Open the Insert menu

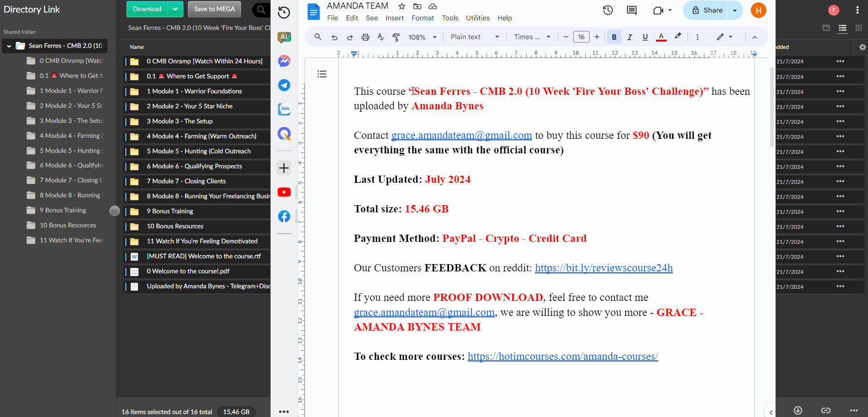tap(395, 18)
